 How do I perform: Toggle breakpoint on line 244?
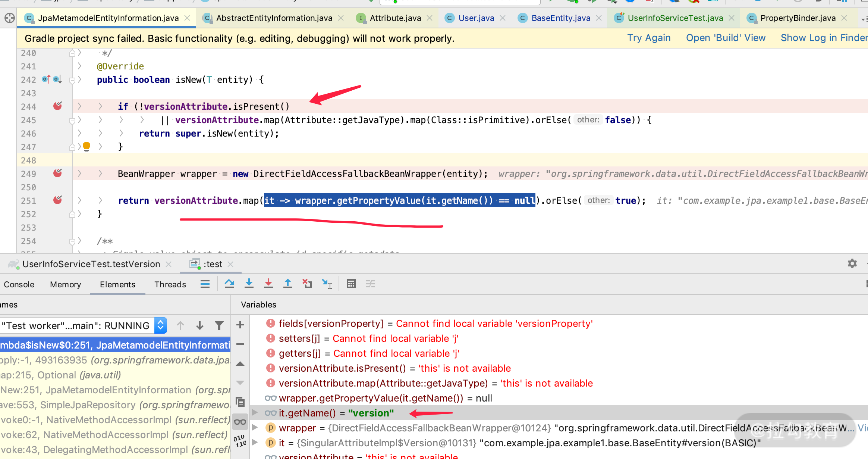[x=57, y=106]
